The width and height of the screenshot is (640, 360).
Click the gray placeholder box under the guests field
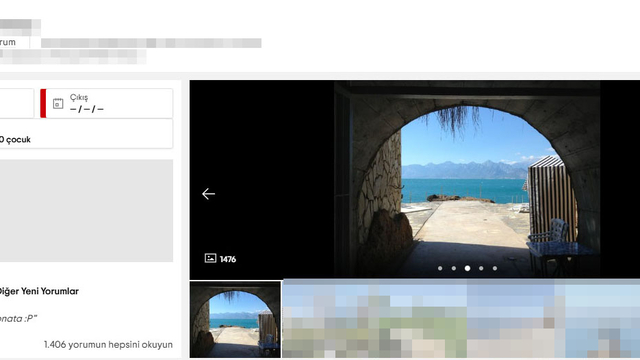tap(86, 211)
